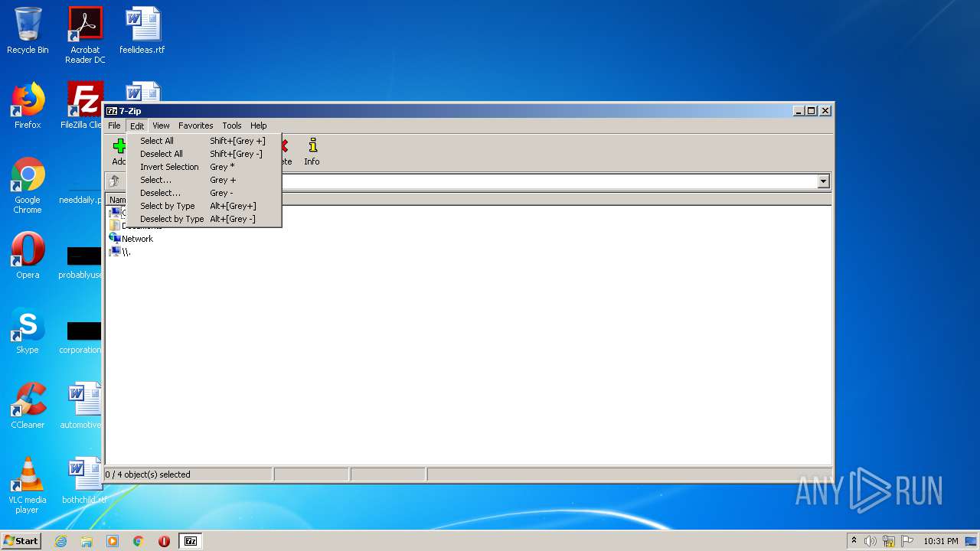This screenshot has height=551, width=980.
Task: Choose Select by Type in the Edit menu
Action: (x=204, y=206)
